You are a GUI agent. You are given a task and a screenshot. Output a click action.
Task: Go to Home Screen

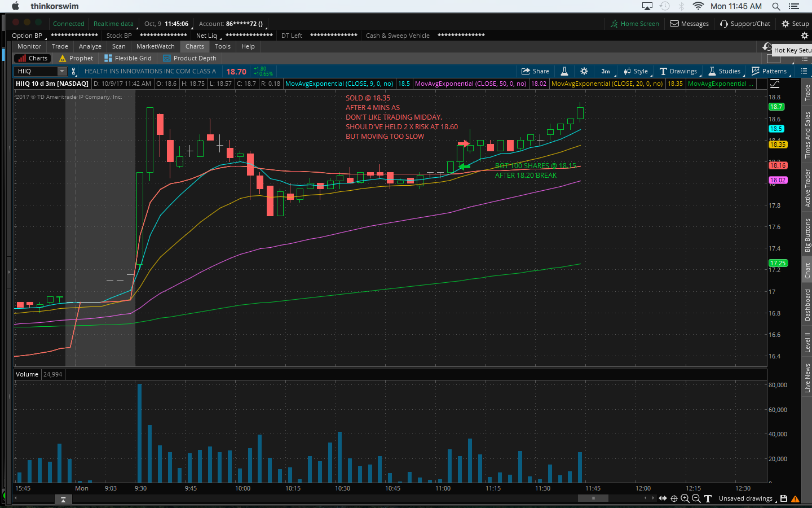tap(635, 24)
